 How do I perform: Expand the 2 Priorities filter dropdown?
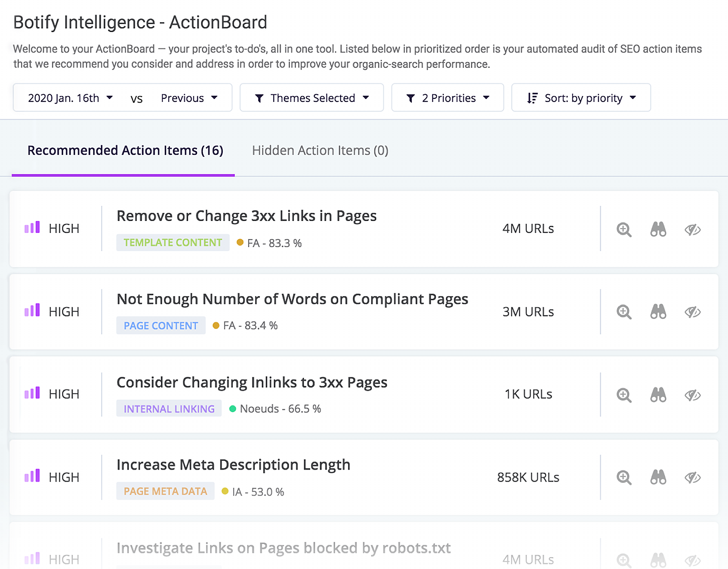click(448, 98)
